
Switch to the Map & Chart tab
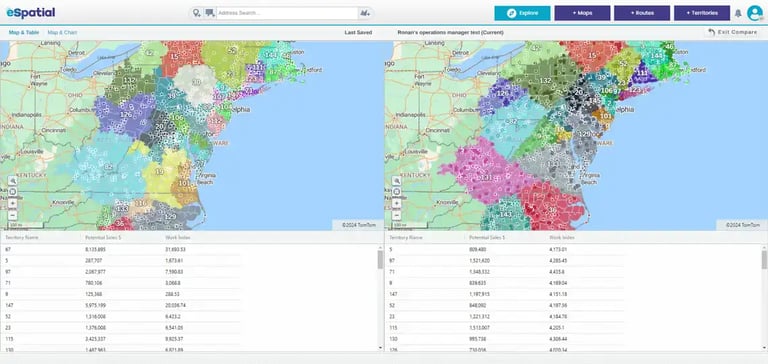click(62, 32)
